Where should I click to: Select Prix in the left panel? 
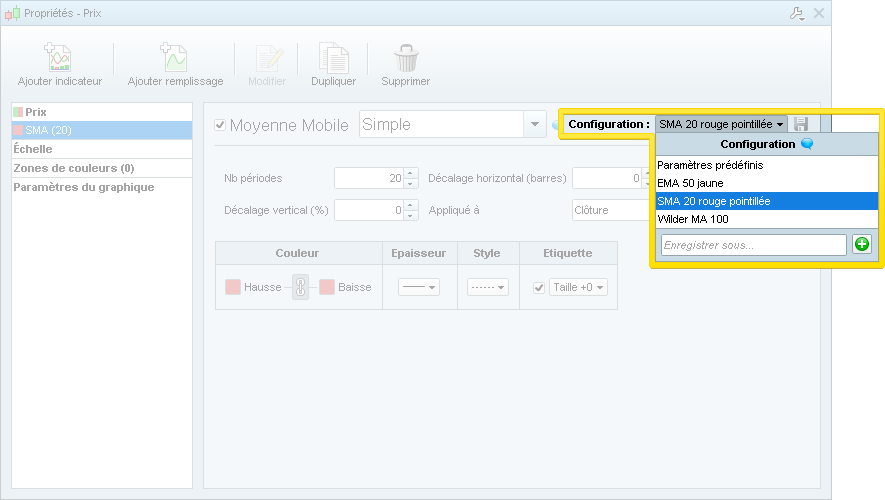[x=102, y=112]
